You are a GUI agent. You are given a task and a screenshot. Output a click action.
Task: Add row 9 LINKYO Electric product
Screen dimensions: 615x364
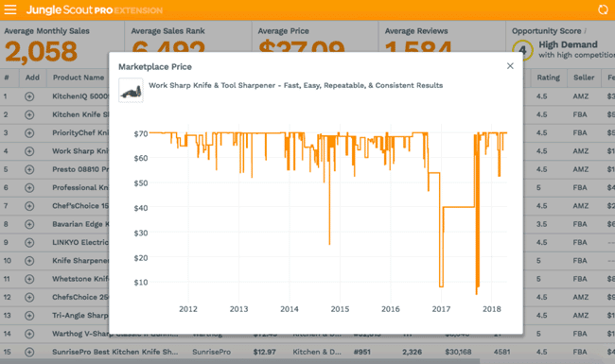click(x=29, y=243)
